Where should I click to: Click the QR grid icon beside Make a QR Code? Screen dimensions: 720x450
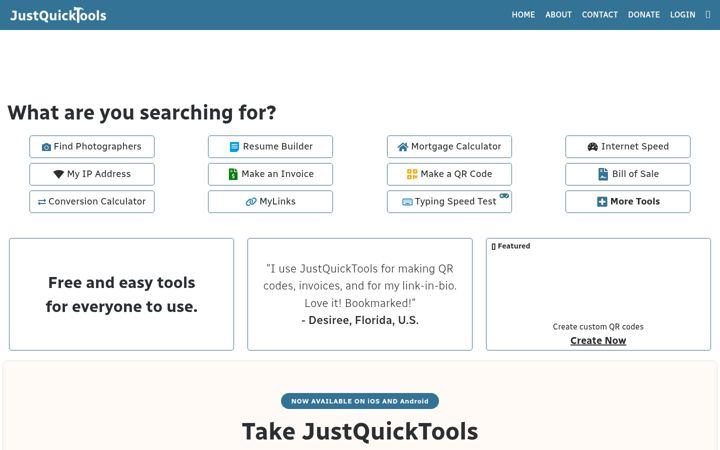[412, 174]
